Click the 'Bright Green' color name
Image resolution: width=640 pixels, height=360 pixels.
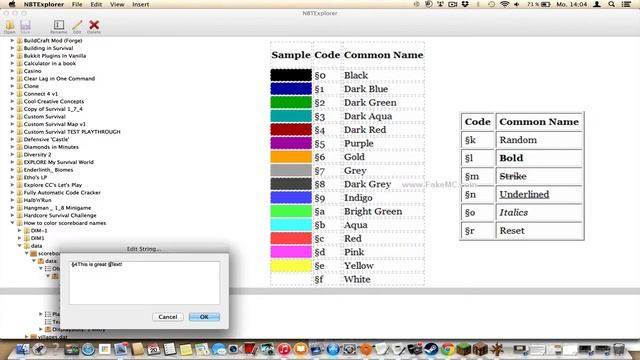373,211
